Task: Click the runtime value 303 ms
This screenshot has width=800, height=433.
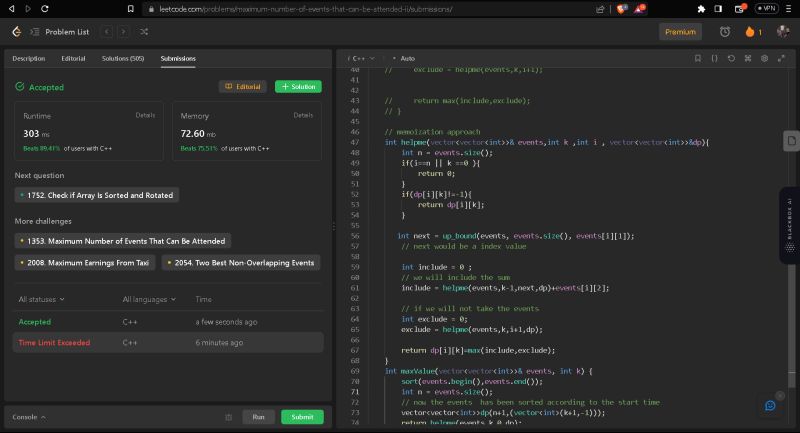Action: click(36, 134)
